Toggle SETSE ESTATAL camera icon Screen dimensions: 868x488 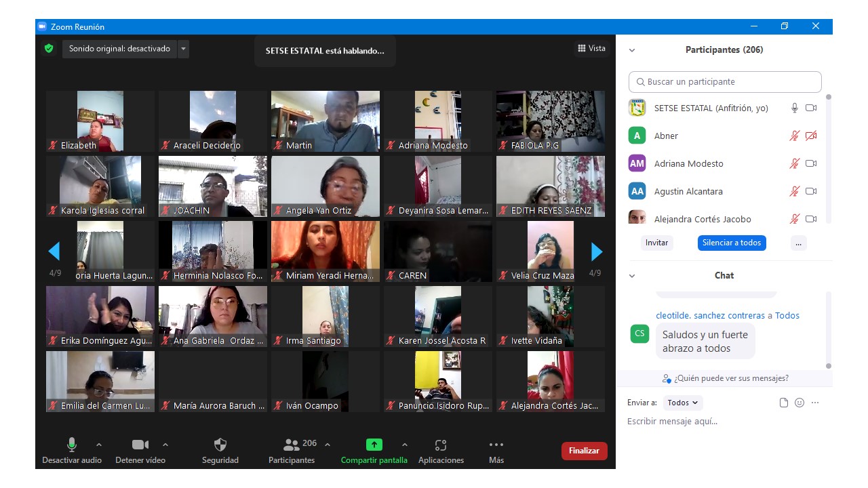[811, 108]
